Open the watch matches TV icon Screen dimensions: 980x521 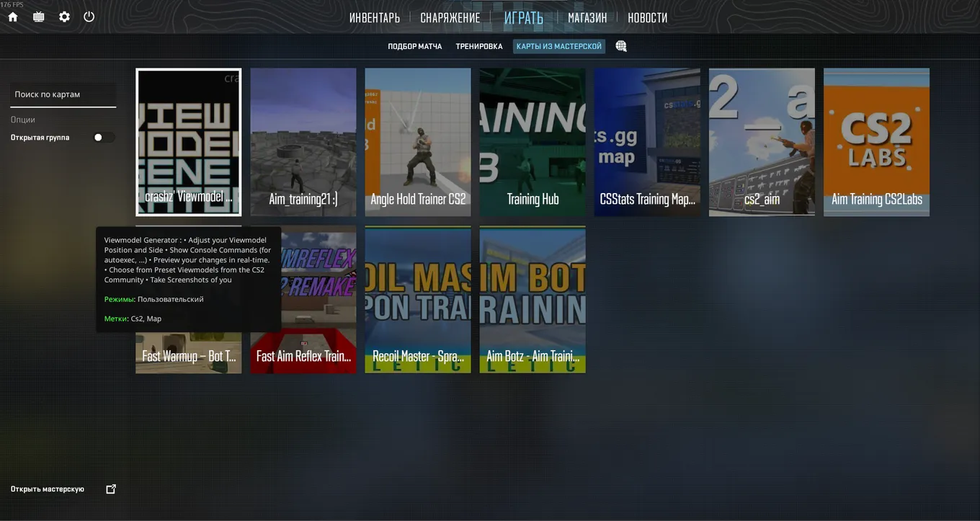39,17
